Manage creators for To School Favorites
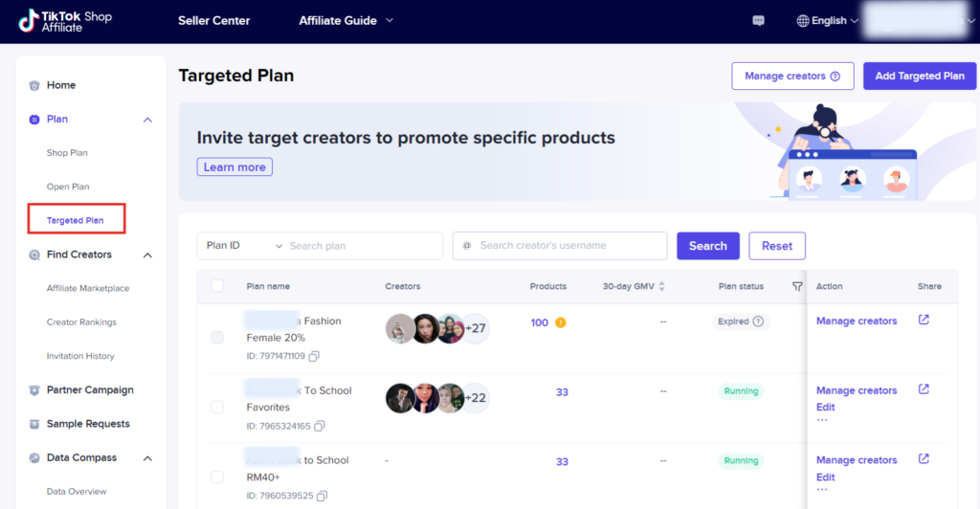This screenshot has width=980, height=509. click(x=857, y=390)
